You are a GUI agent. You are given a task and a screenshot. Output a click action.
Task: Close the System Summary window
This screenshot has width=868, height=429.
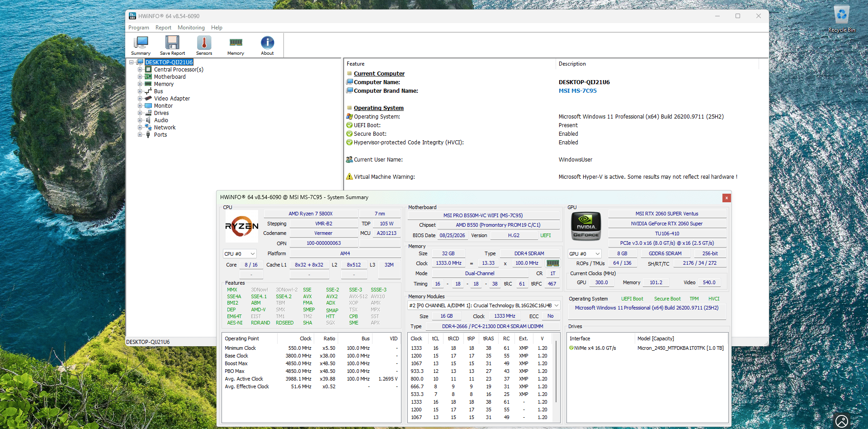click(726, 198)
